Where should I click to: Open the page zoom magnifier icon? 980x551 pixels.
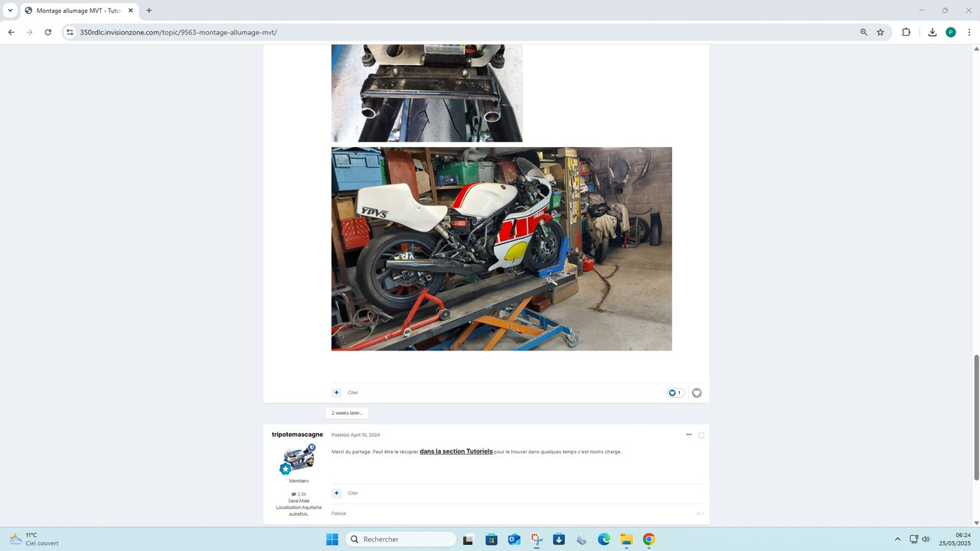point(864,32)
